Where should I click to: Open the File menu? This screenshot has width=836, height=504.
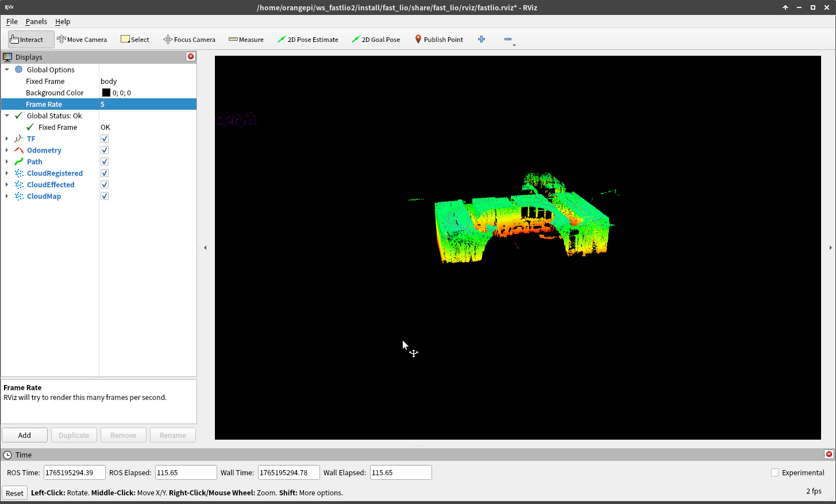(12, 21)
